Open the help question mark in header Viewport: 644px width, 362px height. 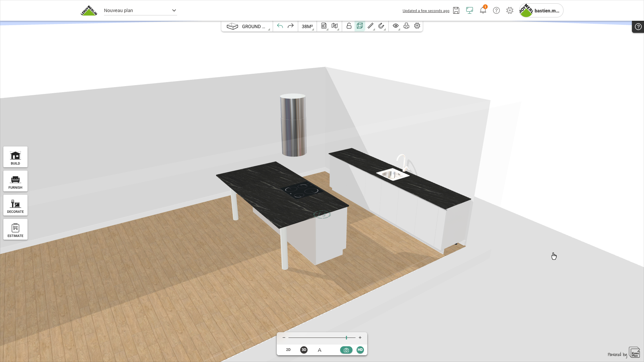[x=496, y=10]
